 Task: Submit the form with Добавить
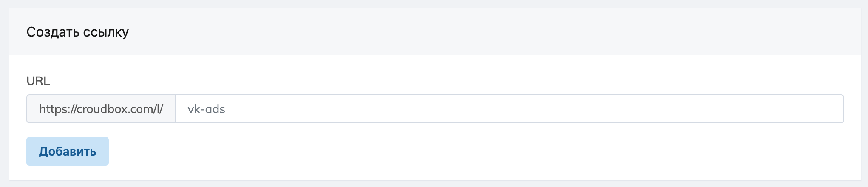click(x=68, y=151)
